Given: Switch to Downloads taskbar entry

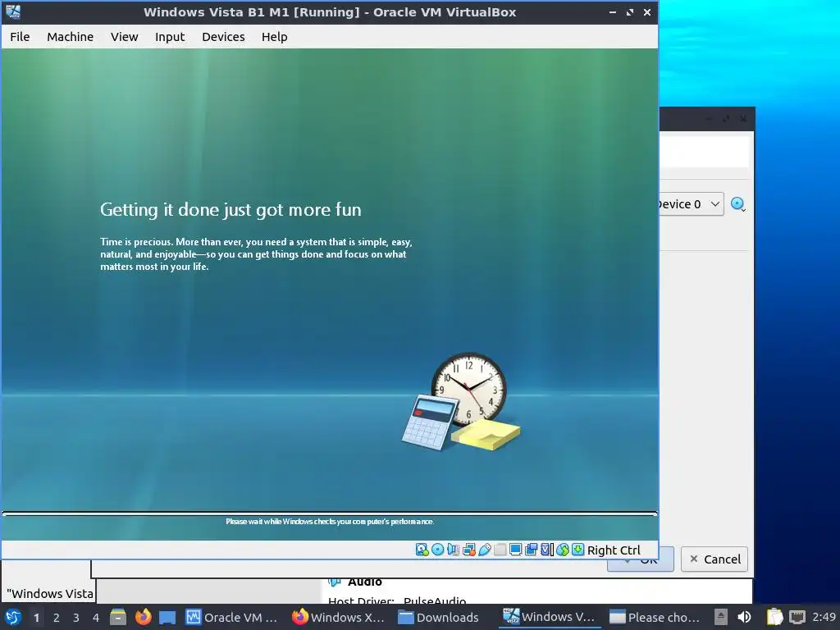Looking at the screenshot, I should [439, 617].
